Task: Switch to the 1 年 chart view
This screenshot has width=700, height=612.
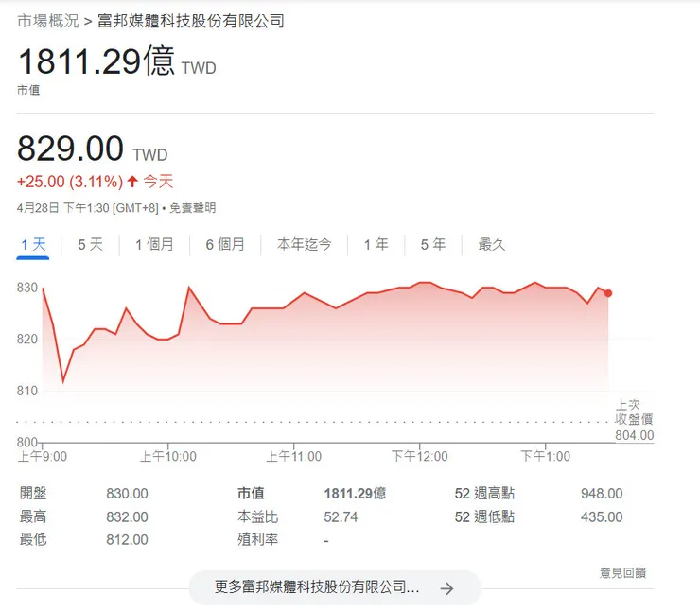Action: (376, 244)
